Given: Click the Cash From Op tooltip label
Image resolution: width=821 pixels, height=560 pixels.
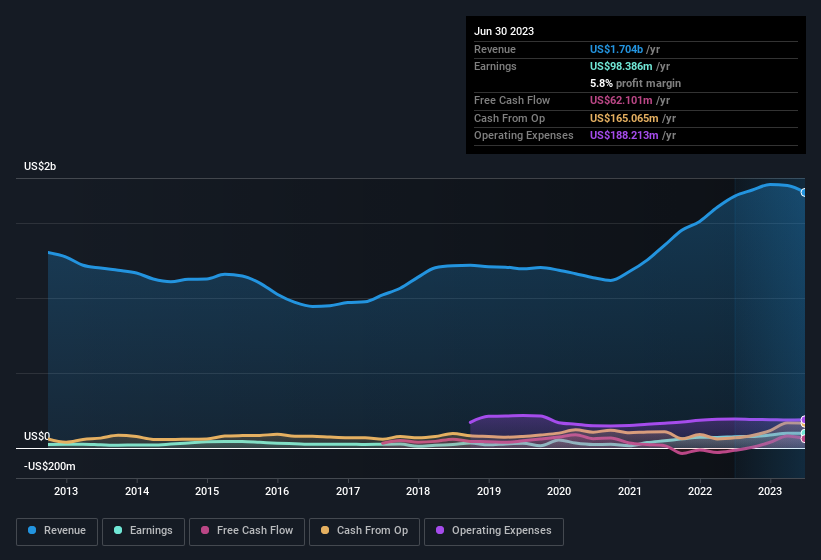Looking at the screenshot, I should coord(509,118).
